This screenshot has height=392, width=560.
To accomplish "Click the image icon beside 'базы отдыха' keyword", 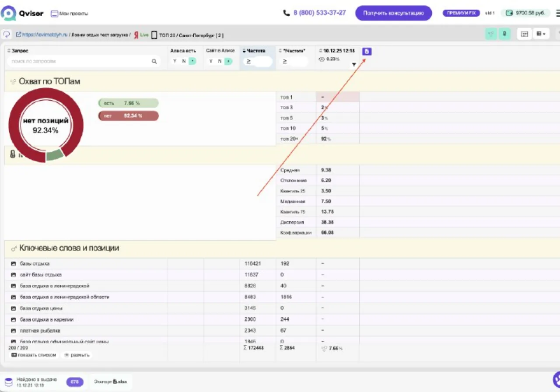I will (14, 264).
